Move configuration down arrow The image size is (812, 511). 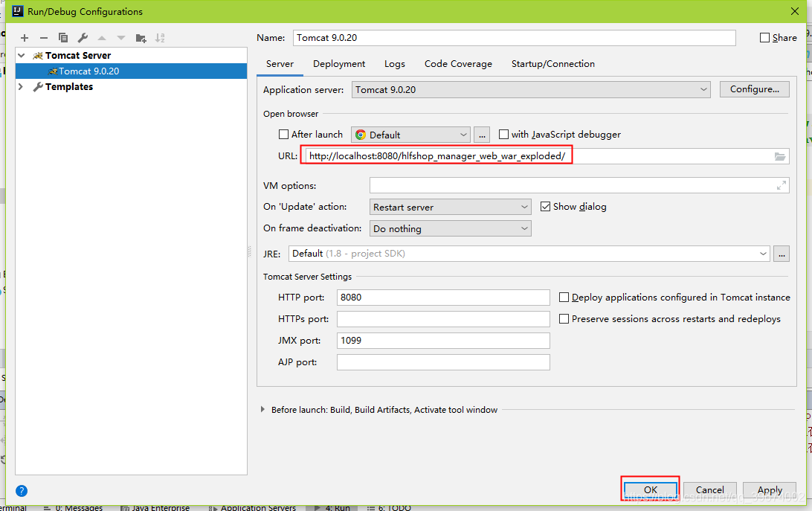(121, 38)
